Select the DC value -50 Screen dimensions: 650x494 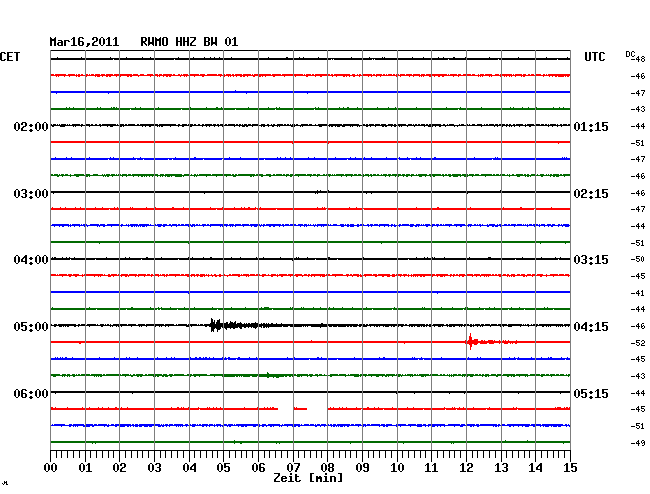[638, 259]
